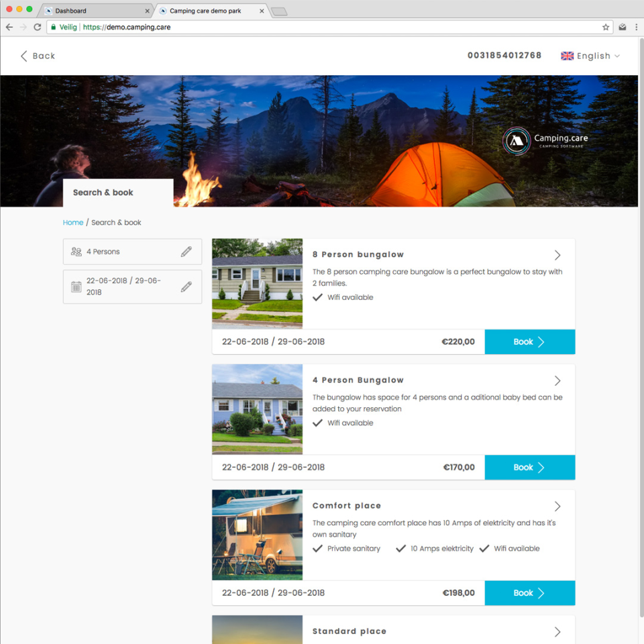Click the €198,00 price
Image resolution: width=644 pixels, height=644 pixels.
458,593
